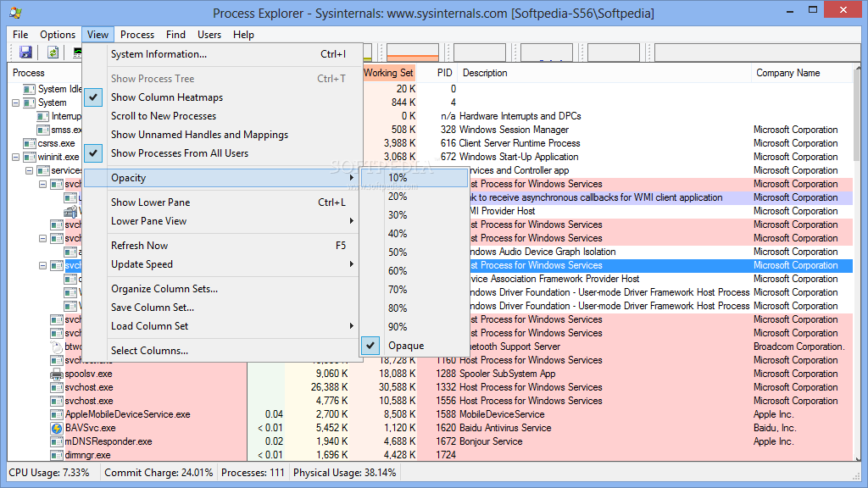Sort by Working Set column header
The width and height of the screenshot is (868, 488).
coord(388,73)
